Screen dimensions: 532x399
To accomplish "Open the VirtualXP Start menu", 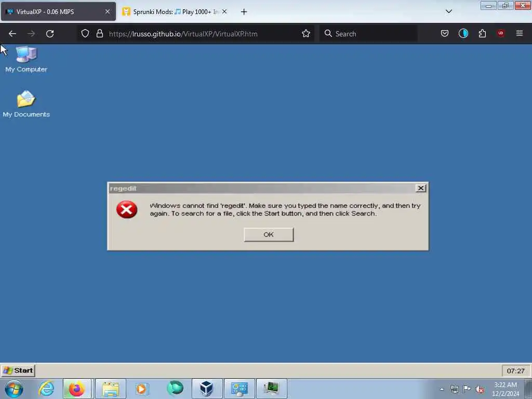I will (x=18, y=370).
